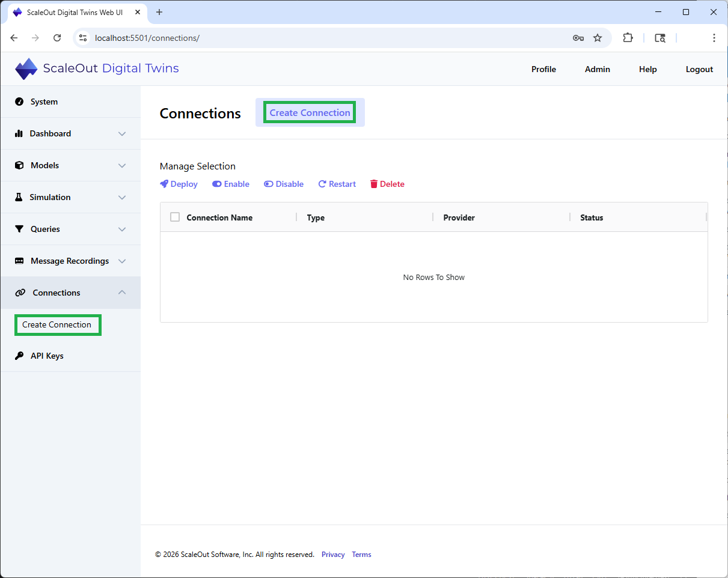Click the Simulation flask icon
The height and width of the screenshot is (578, 728).
(x=19, y=197)
